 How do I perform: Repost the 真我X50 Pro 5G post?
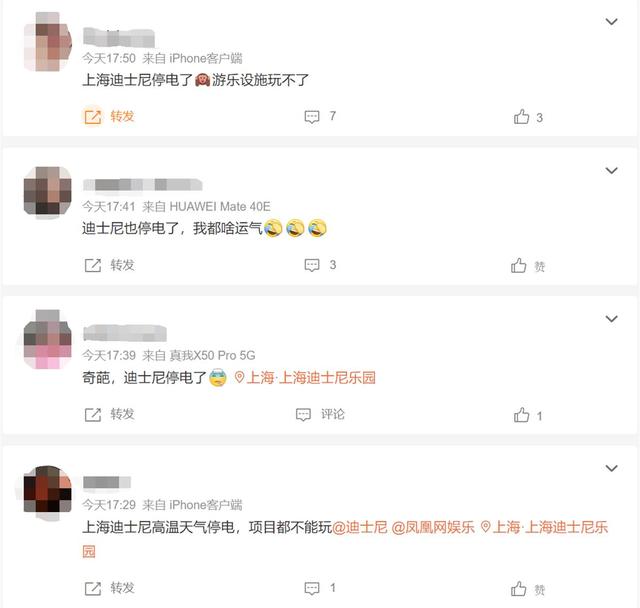pos(109,414)
